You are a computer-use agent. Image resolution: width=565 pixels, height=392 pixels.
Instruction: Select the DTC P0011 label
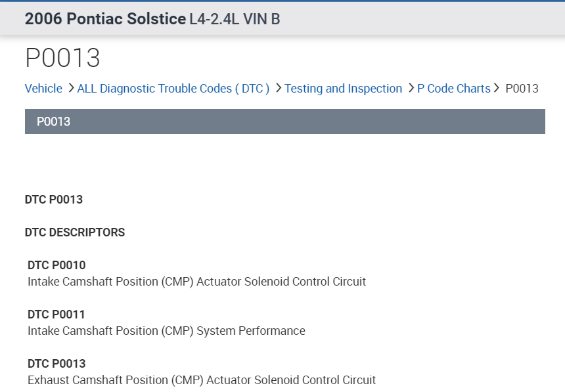pos(56,315)
